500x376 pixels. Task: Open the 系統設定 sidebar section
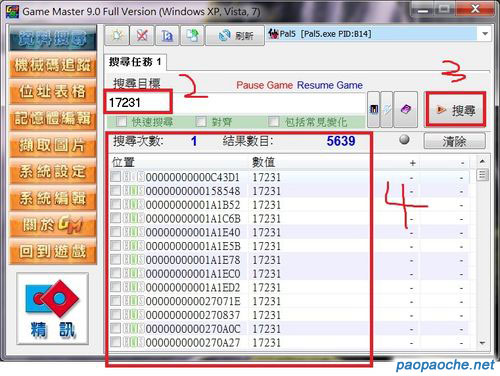coord(53,171)
